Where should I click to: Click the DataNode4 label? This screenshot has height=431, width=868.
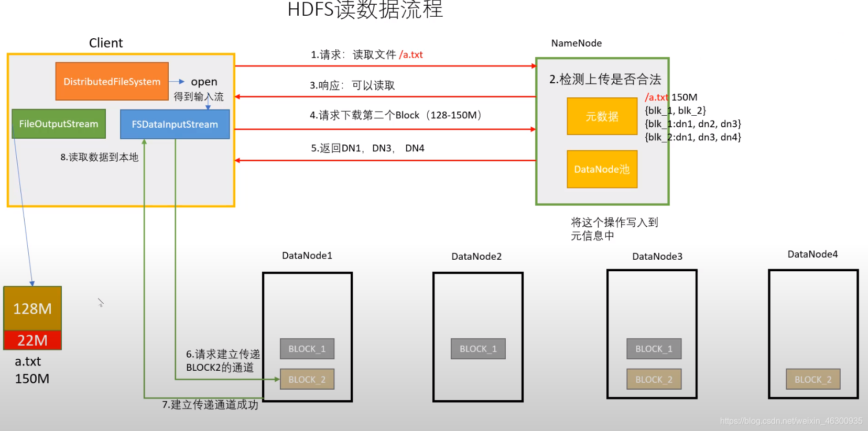[812, 254]
